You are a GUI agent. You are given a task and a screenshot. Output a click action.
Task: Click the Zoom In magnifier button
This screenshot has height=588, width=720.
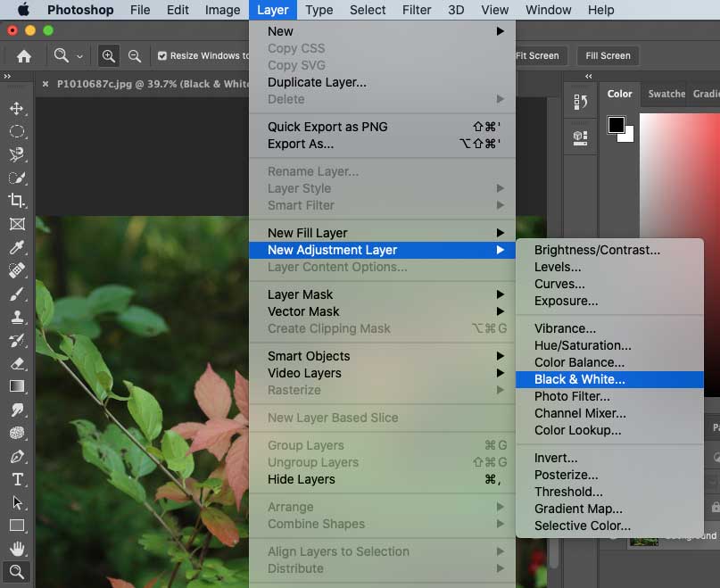pos(109,56)
